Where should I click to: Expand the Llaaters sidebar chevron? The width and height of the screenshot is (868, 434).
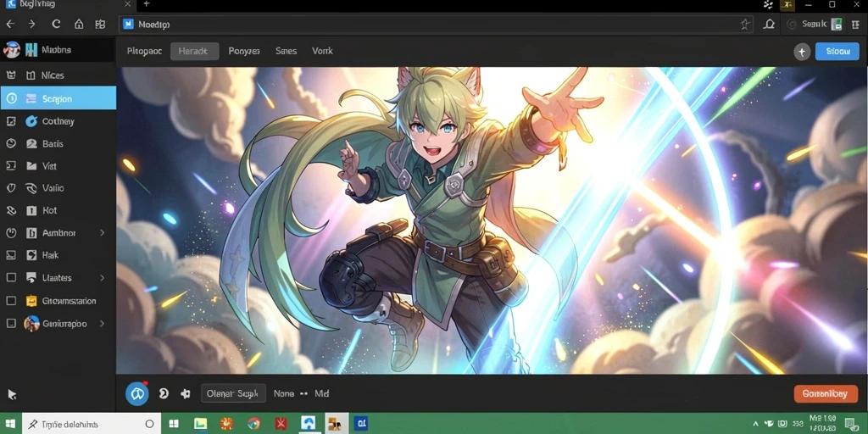coord(103,278)
